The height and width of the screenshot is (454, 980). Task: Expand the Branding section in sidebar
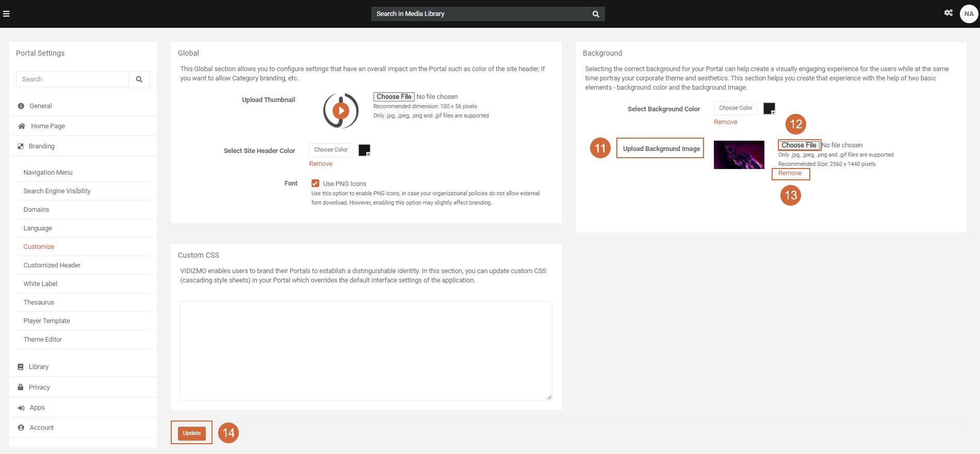coord(41,146)
